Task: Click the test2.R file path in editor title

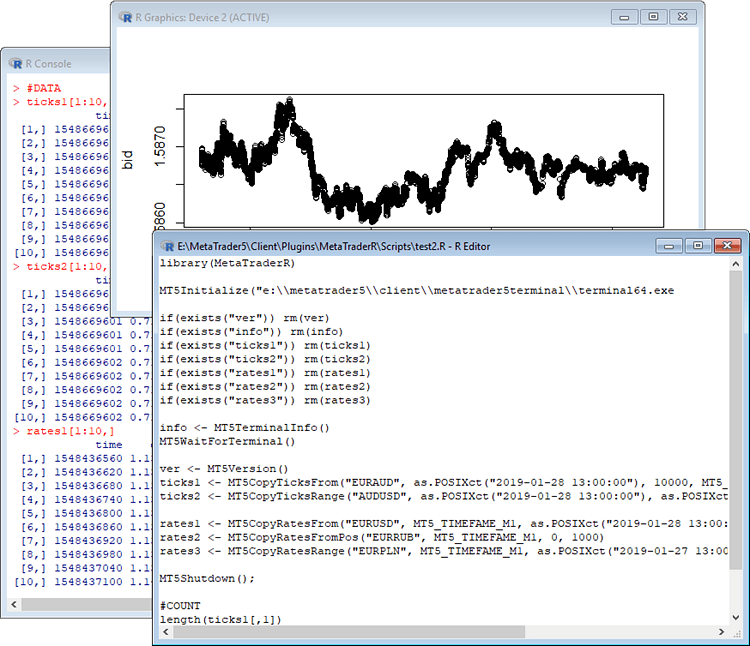Action: coord(311,246)
